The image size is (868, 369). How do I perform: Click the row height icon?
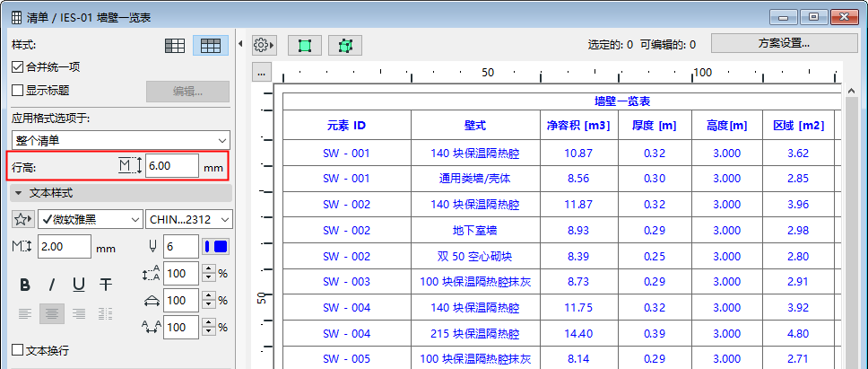130,165
